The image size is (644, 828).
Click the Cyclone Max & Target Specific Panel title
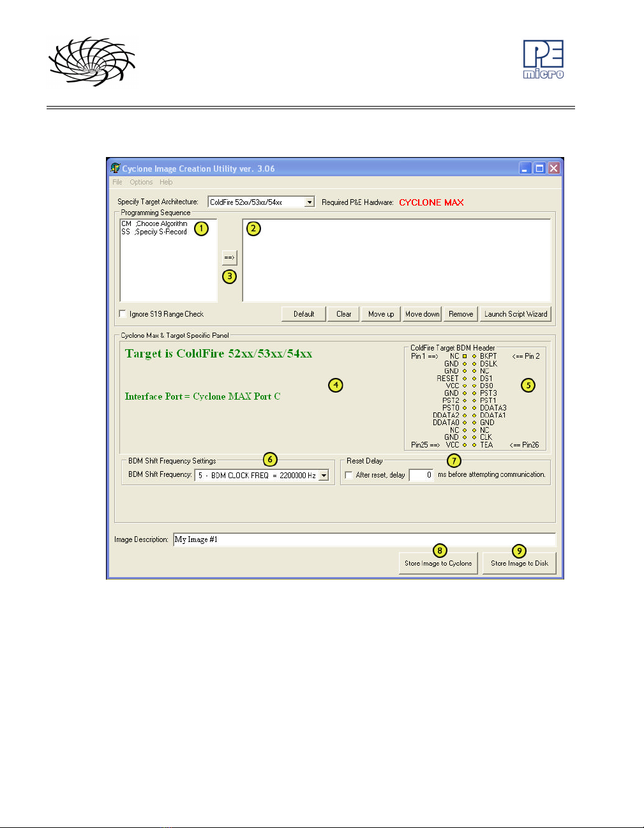tap(175, 335)
